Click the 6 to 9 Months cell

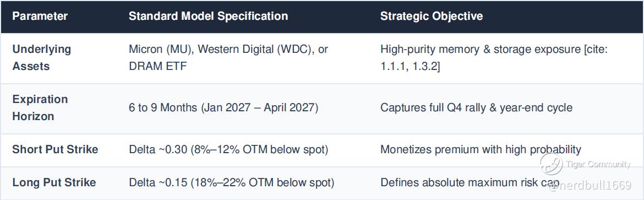click(x=222, y=108)
